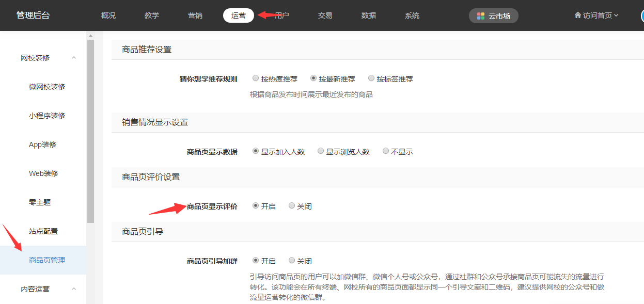Click the 云市场 colorful grid icon
This screenshot has width=644, height=304.
(481, 16)
